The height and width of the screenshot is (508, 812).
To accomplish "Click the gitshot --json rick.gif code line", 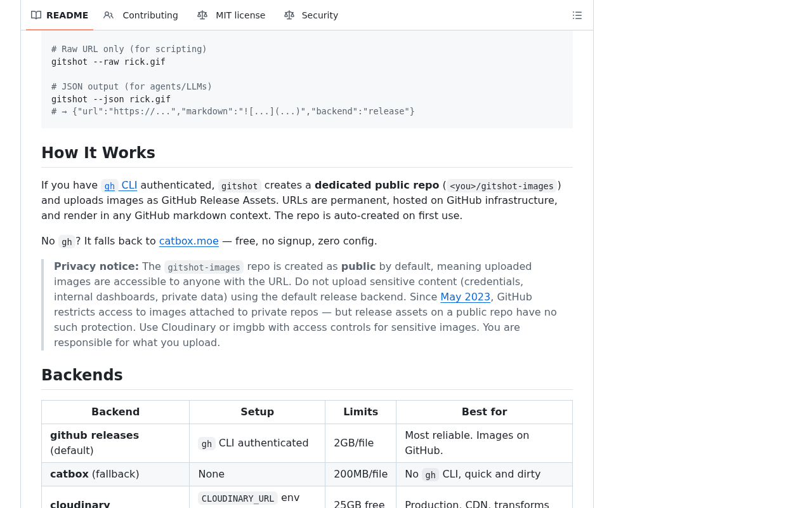I will click(111, 99).
